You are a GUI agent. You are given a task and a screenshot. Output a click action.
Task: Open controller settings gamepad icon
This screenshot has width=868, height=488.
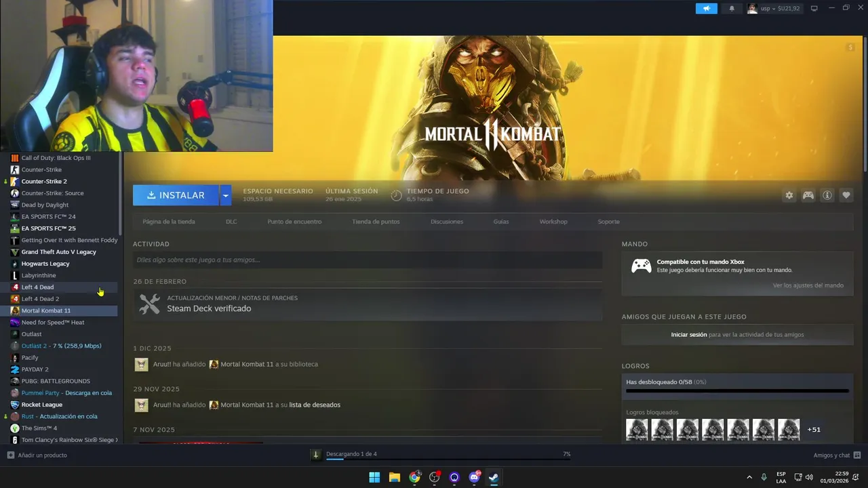pos(808,195)
